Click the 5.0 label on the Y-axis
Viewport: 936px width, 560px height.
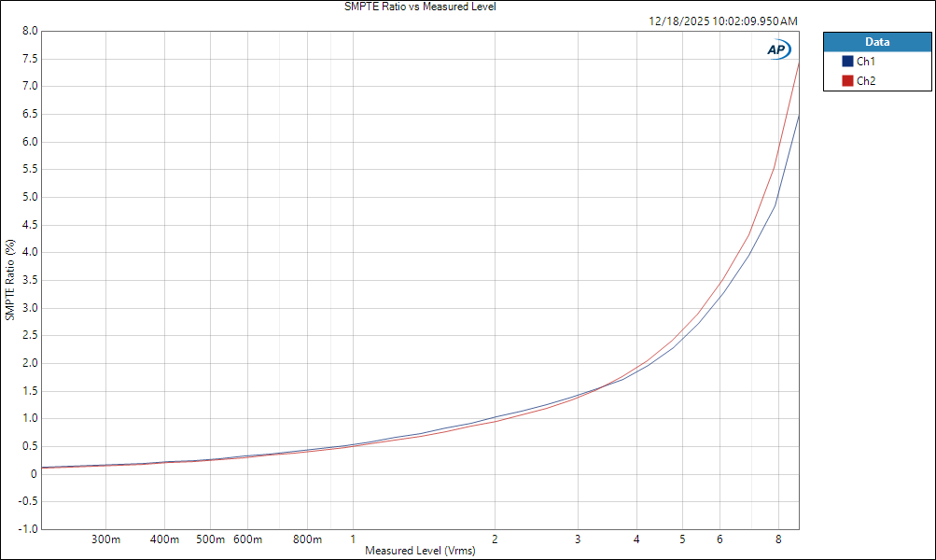pyautogui.click(x=30, y=197)
